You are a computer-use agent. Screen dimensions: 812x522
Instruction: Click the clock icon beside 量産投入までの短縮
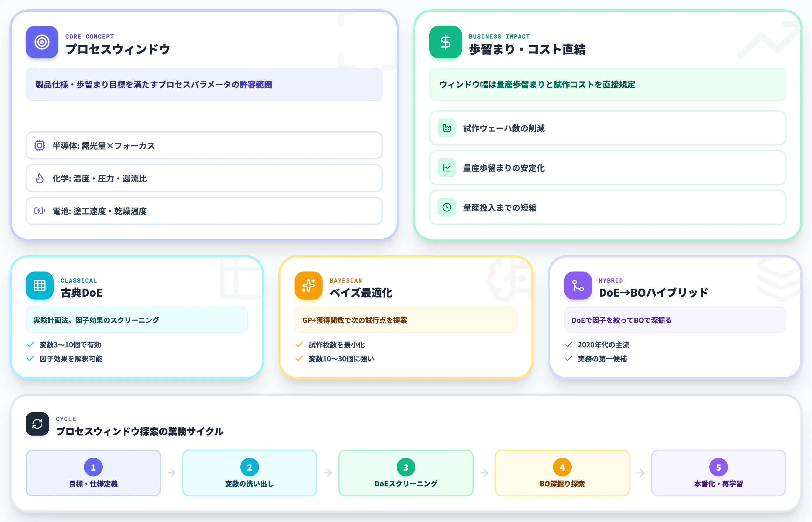447,207
